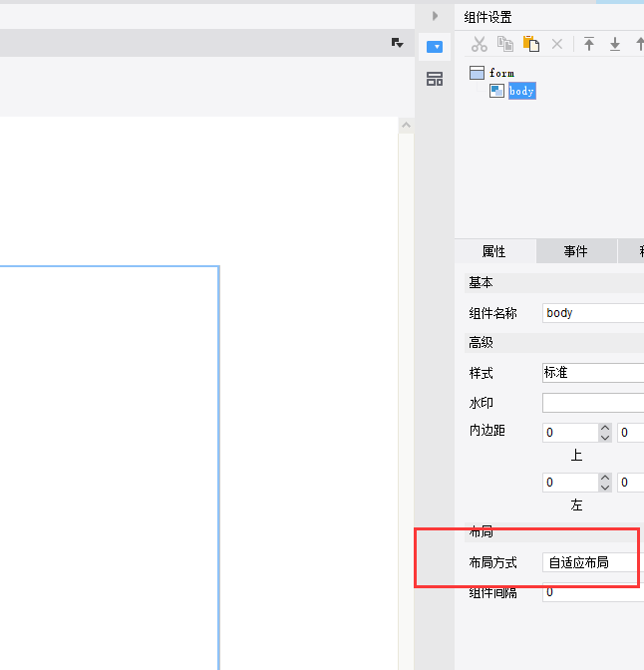
Task: Open the 布局方式 layout mode dropdown
Action: (592, 562)
